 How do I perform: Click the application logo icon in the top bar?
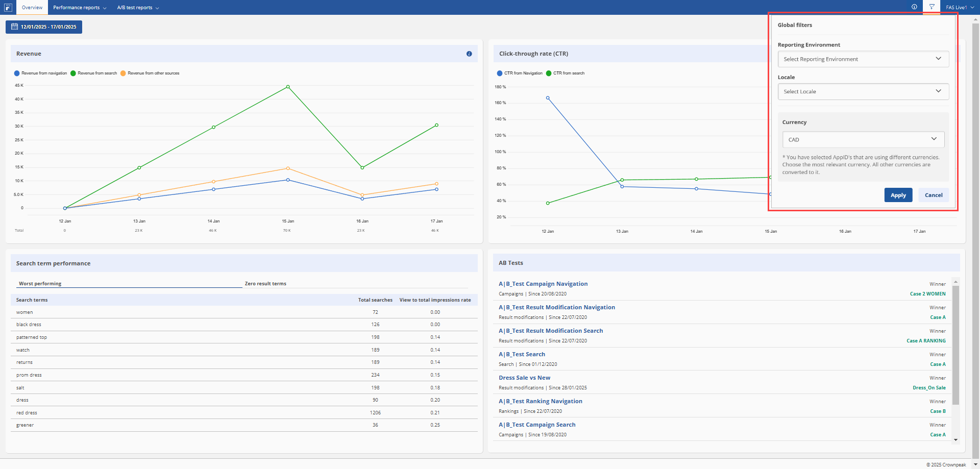pos(8,7)
